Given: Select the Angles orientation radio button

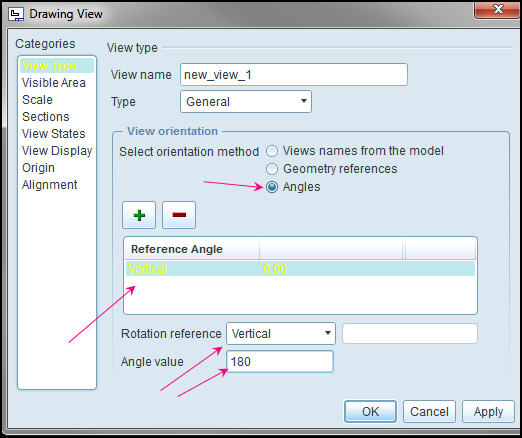Looking at the screenshot, I should (x=272, y=187).
